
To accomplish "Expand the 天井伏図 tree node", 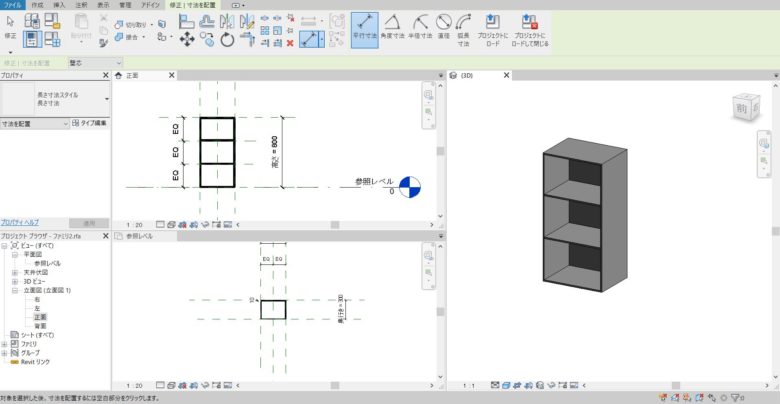I will tap(14, 272).
